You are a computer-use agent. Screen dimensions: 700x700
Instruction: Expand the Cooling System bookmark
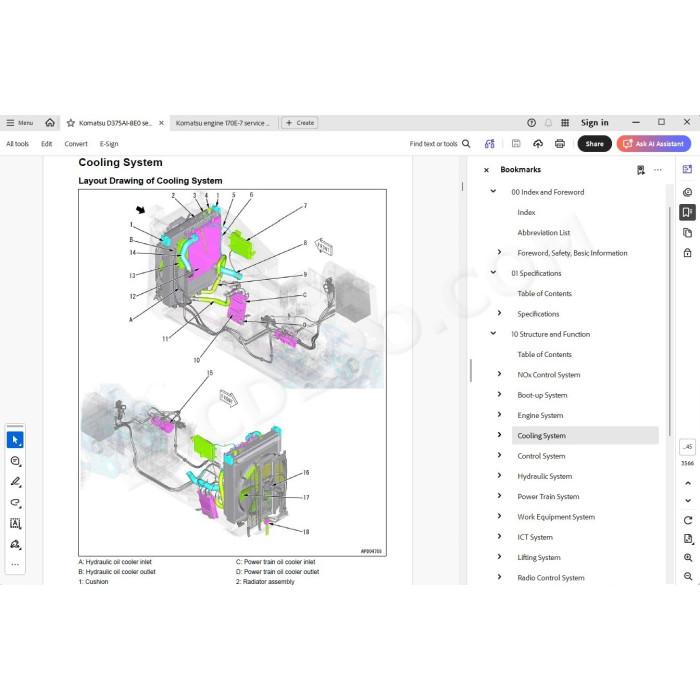(499, 435)
